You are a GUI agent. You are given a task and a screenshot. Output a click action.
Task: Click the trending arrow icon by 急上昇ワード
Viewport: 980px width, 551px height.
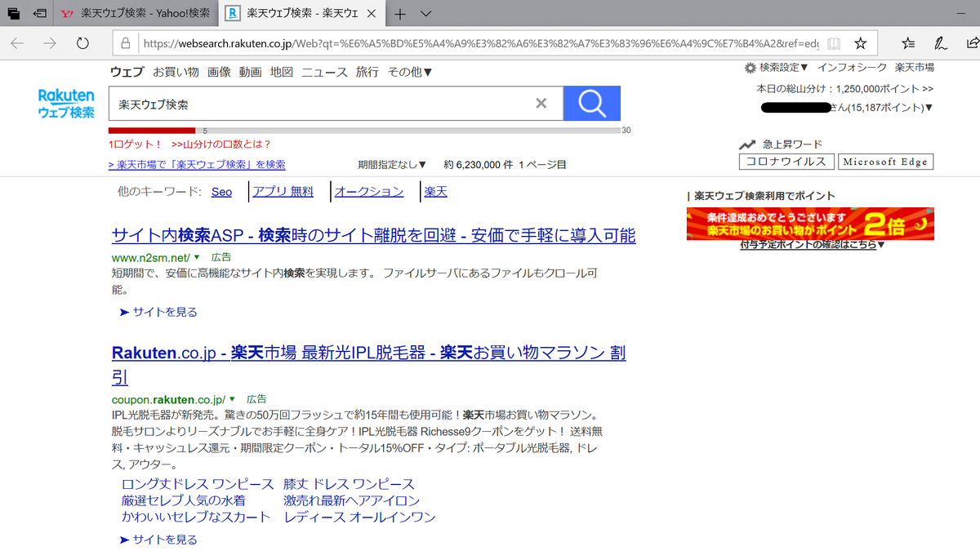pyautogui.click(x=747, y=144)
